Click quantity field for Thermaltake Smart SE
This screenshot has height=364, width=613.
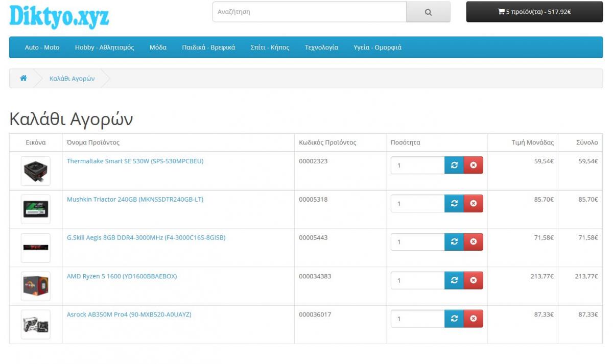click(x=418, y=165)
